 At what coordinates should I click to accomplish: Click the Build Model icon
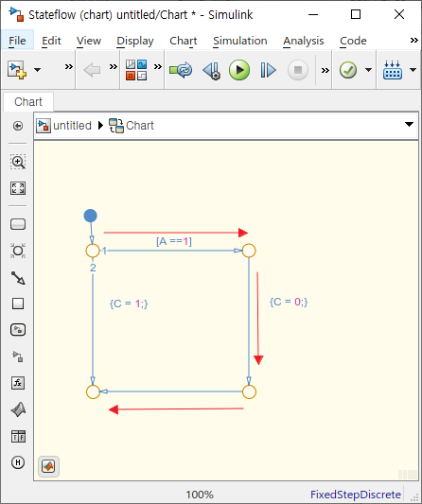[x=393, y=70]
